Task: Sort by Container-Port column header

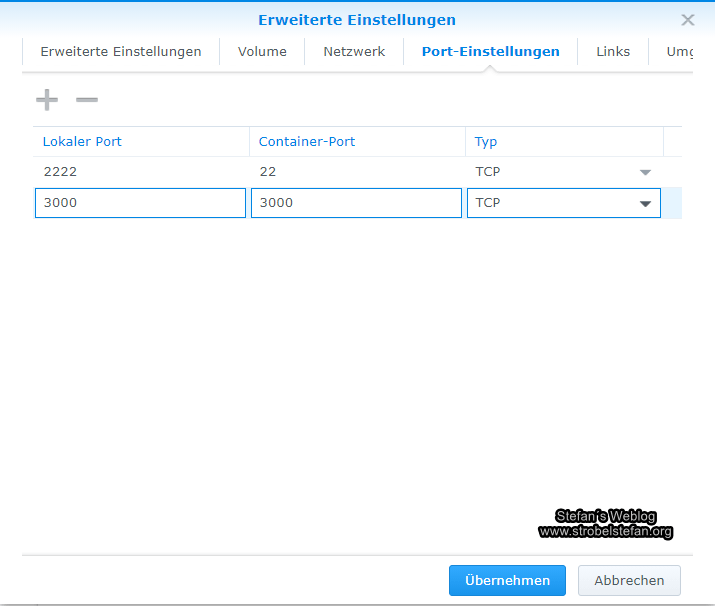Action: click(357, 142)
